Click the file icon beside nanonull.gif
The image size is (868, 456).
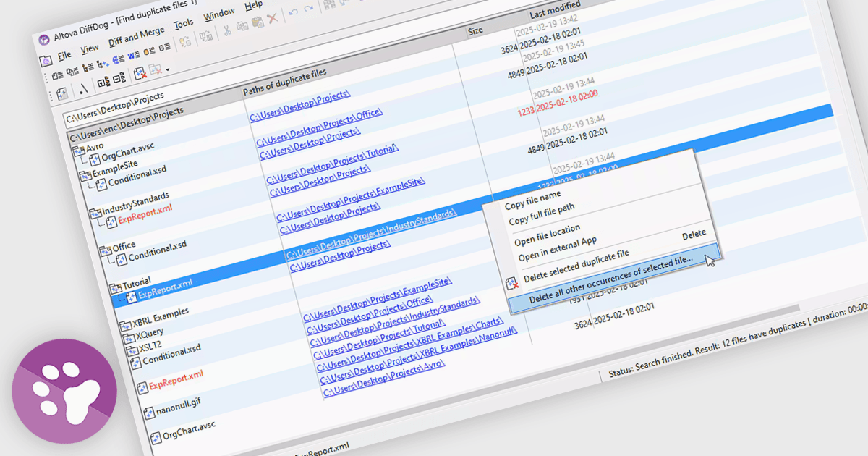(148, 413)
